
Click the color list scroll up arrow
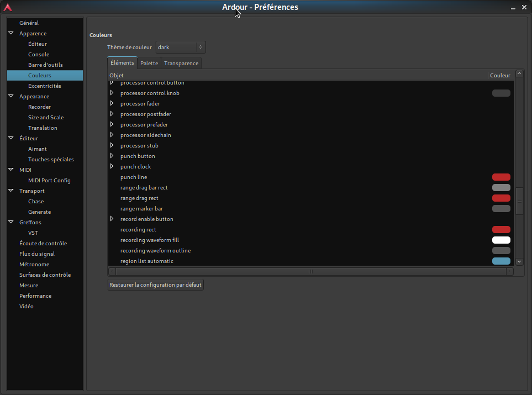click(519, 73)
